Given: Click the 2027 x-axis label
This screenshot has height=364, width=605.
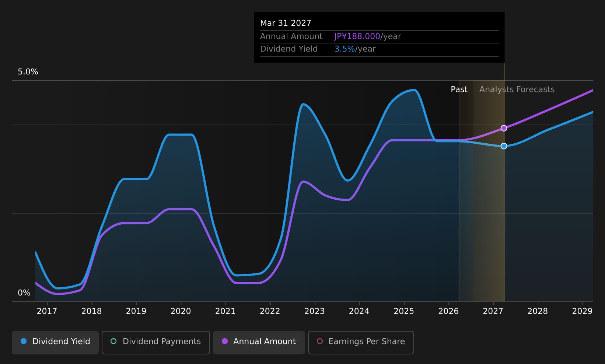Looking at the screenshot, I should coord(493,311).
